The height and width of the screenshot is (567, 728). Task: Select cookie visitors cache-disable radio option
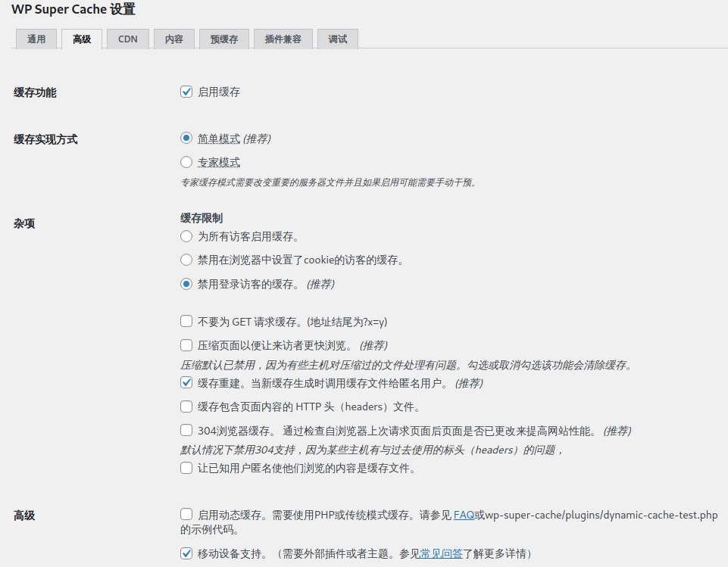pos(186,260)
